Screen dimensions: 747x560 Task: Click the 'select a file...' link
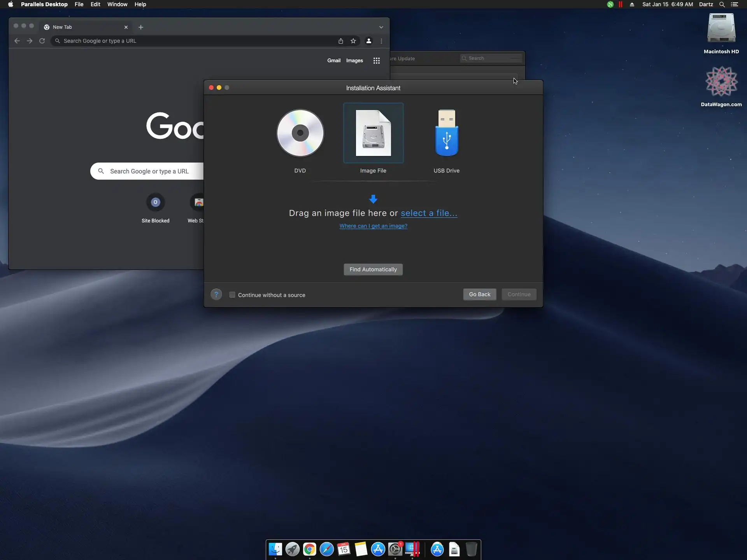coord(429,213)
